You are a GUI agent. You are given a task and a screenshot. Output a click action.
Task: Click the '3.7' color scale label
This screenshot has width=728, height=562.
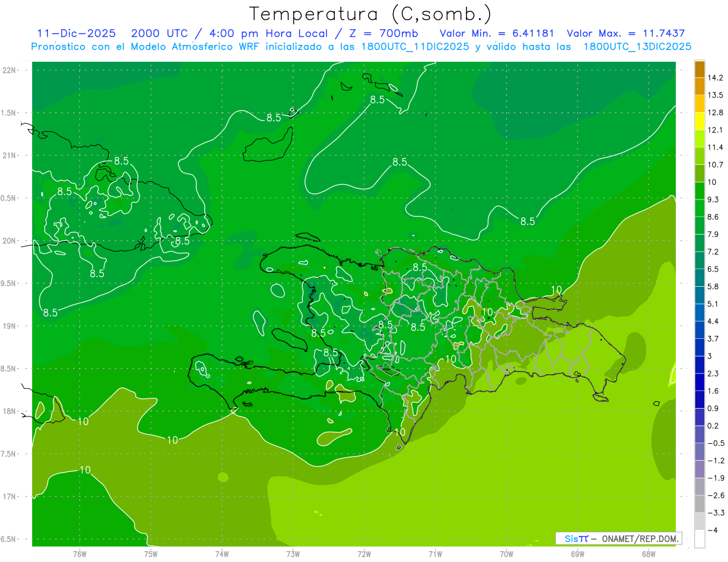(x=713, y=339)
